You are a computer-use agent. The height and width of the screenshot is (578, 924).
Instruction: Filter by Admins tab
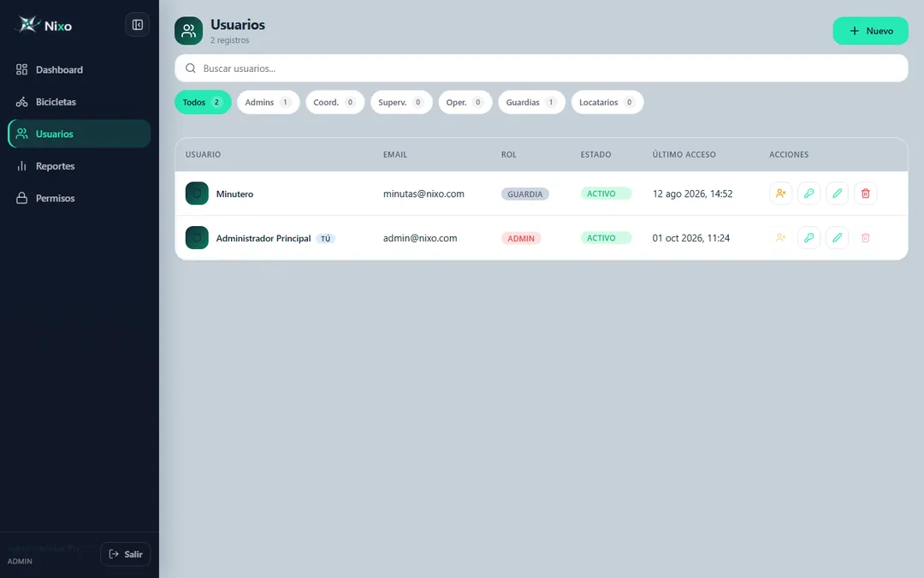tap(268, 102)
